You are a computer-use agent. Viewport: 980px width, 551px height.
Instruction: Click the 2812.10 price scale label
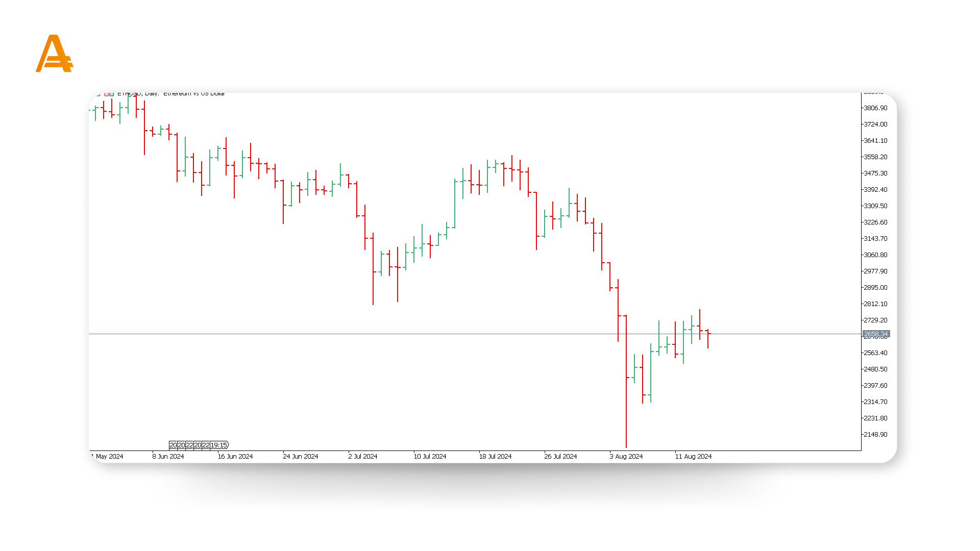[875, 304]
